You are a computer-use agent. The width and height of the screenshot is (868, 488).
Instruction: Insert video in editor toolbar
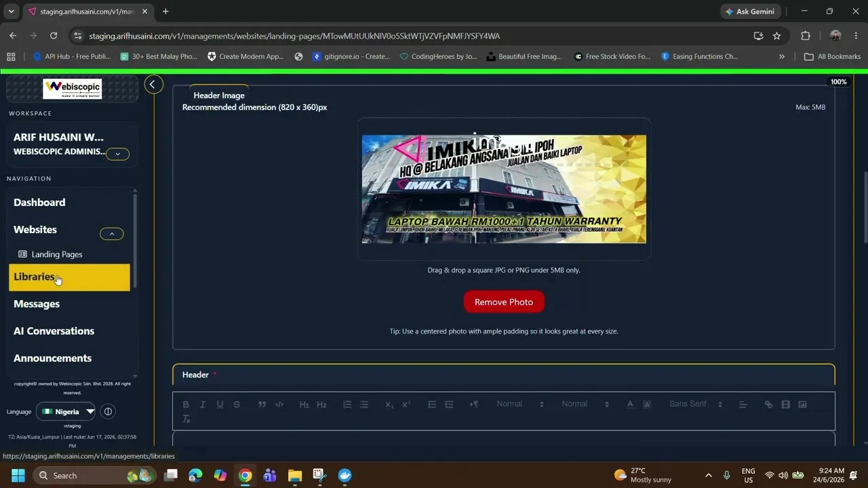coord(785,405)
